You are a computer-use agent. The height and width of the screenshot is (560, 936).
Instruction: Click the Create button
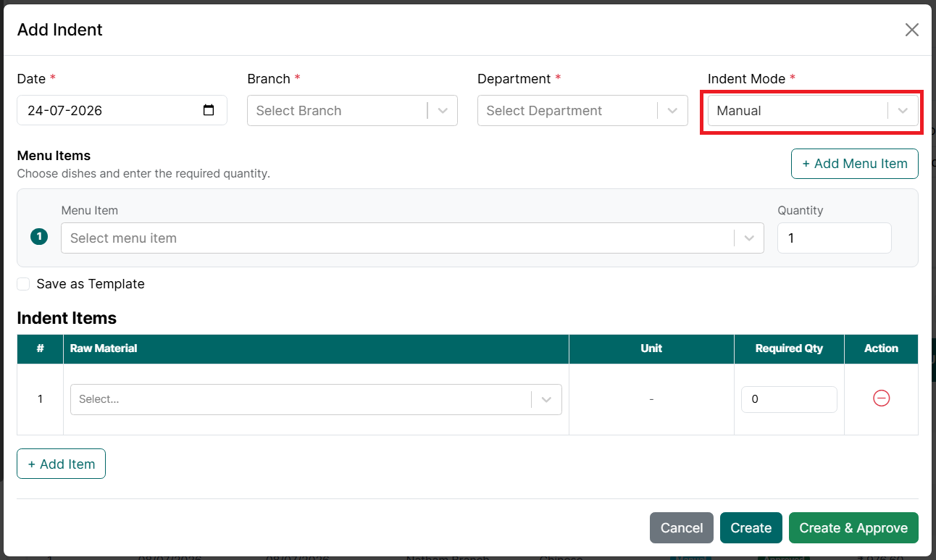[751, 528]
